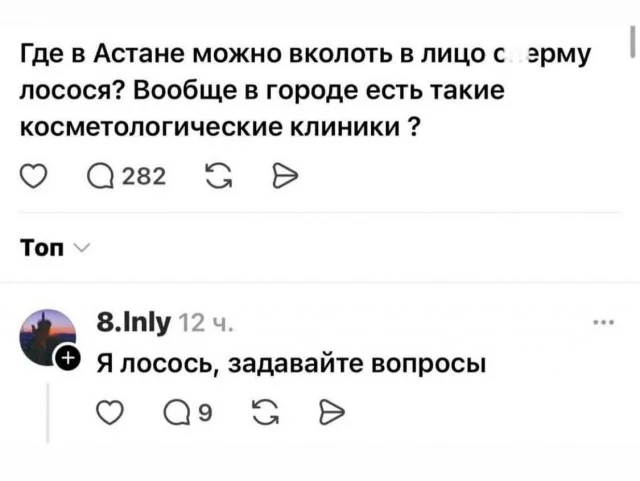Image resolution: width=640 pixels, height=481 pixels.
Task: Follow 8.lnly using the plus badge
Action: tap(67, 359)
